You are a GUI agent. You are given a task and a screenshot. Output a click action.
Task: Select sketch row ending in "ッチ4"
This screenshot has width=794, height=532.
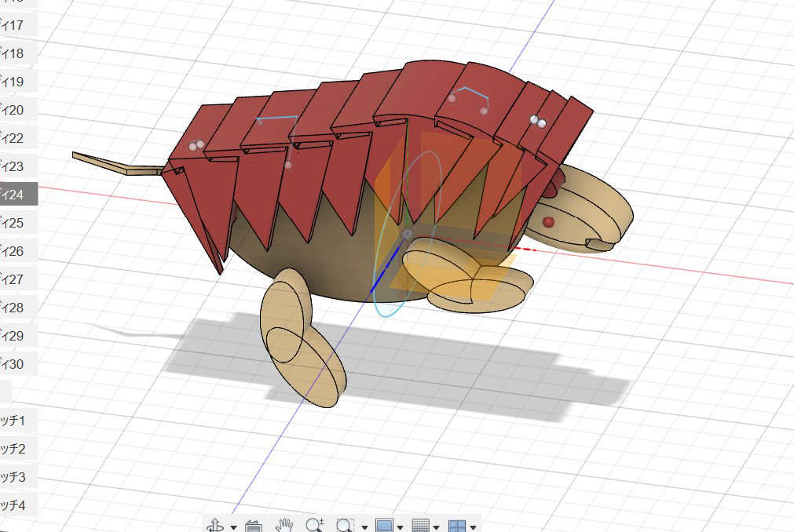(19, 505)
